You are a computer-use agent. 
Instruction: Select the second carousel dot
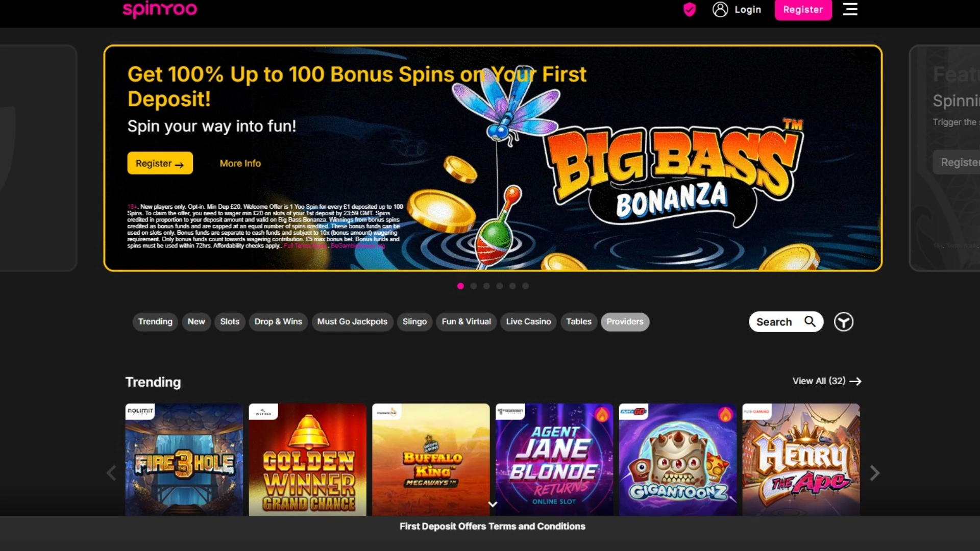pos(474,286)
